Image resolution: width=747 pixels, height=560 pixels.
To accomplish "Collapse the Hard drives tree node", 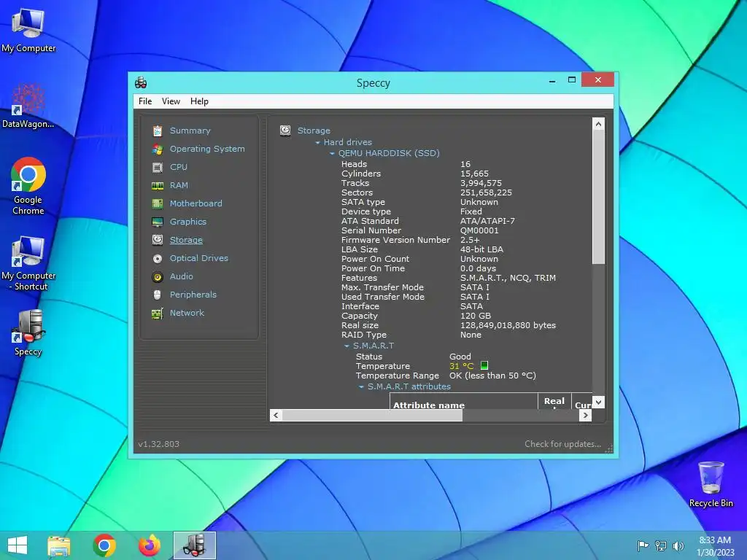I will coord(318,142).
